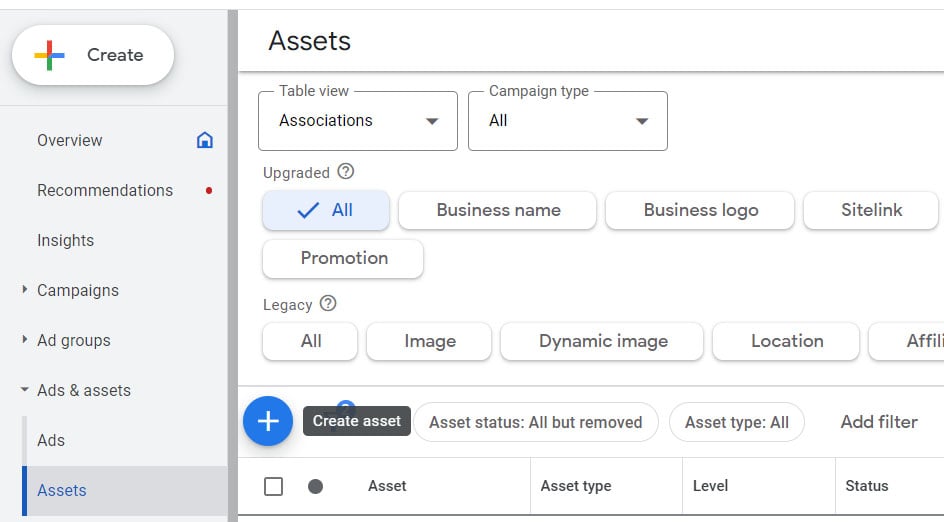
Task: Expand the Campaigns section in sidebar
Action: click(25, 290)
